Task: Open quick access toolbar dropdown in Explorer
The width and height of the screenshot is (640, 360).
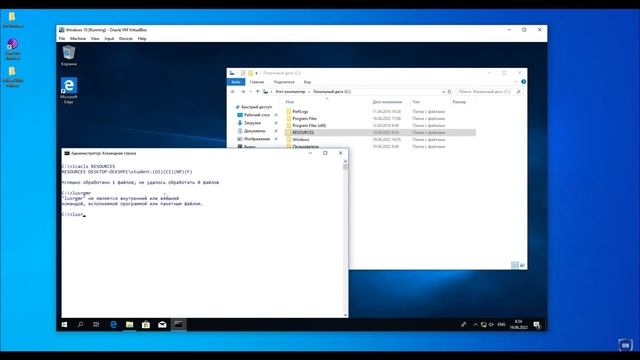Action: [256, 73]
